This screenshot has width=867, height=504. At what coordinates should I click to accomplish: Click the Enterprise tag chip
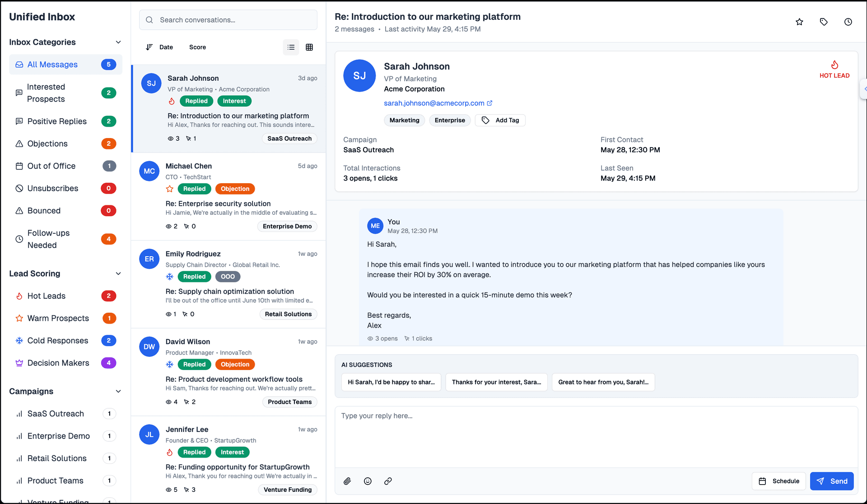(x=450, y=120)
